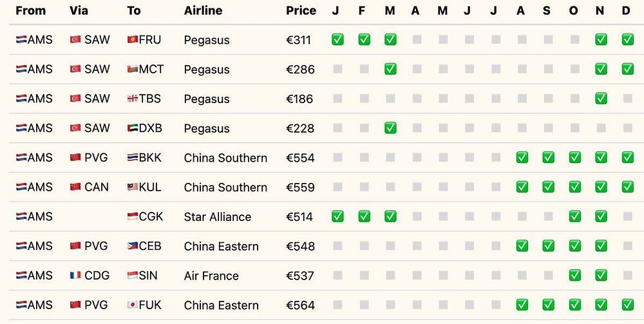Image resolution: width=644 pixels, height=324 pixels.
Task: Click the Price column header
Action: coord(301,10)
